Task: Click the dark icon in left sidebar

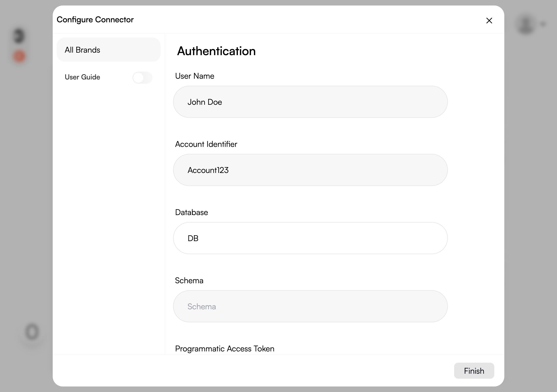Action: point(19,36)
